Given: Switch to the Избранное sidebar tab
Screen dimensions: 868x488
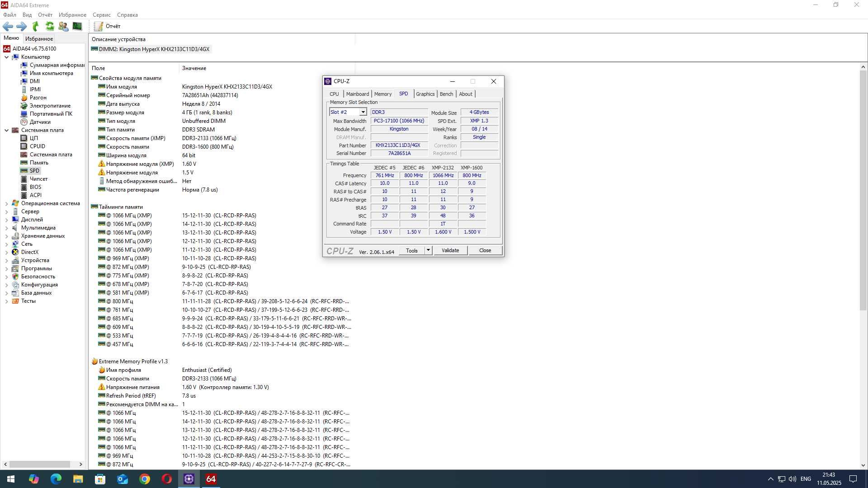Looking at the screenshot, I should click(x=39, y=39).
